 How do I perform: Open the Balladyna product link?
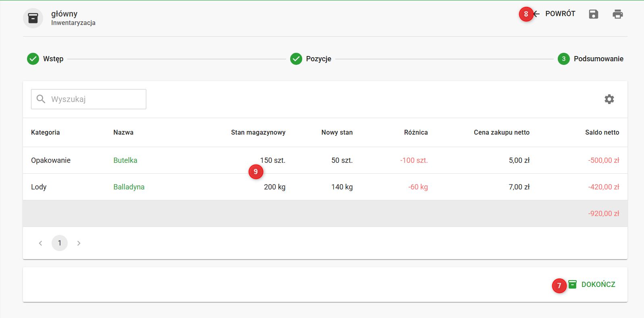pyautogui.click(x=129, y=187)
